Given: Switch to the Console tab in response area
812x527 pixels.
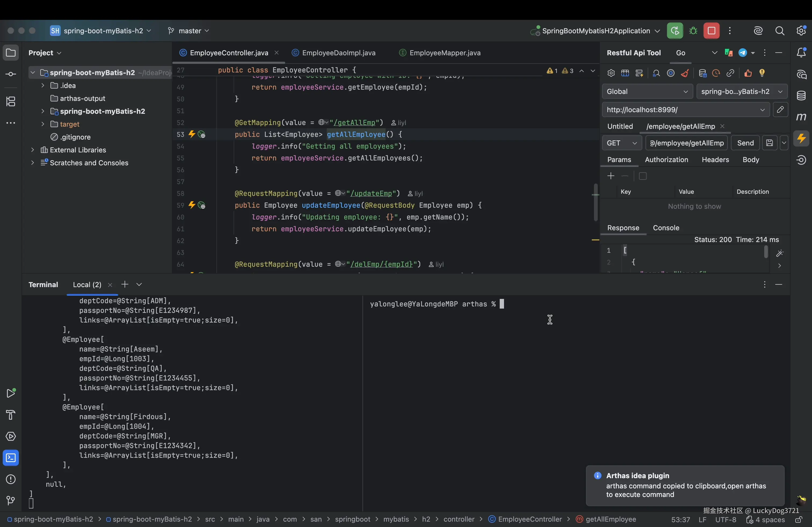Looking at the screenshot, I should (666, 228).
